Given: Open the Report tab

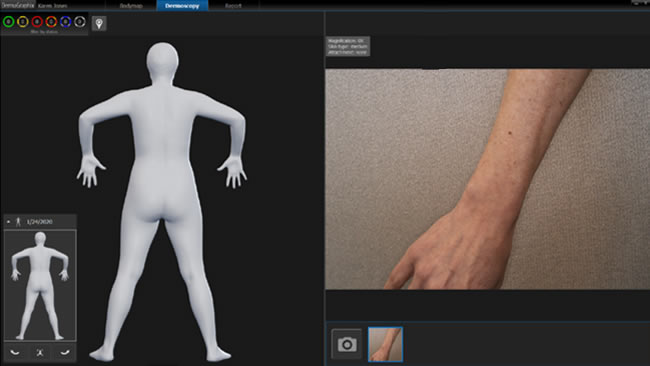Looking at the screenshot, I should 233,6.
